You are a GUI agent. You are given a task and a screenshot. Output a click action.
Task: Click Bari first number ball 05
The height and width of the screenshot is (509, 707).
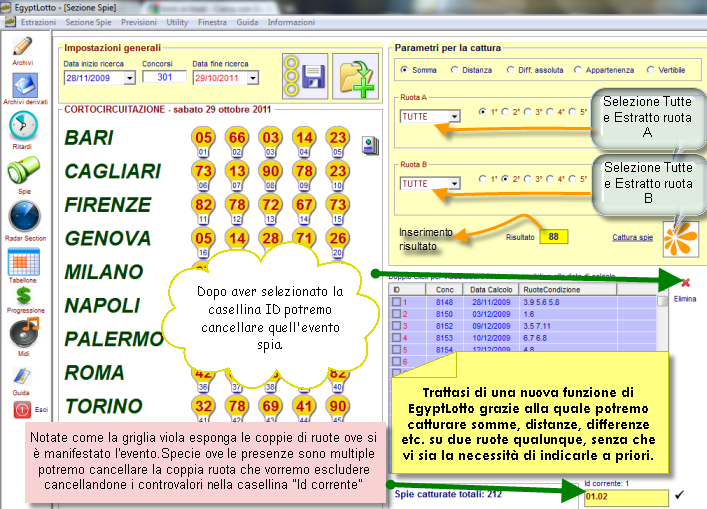[x=203, y=138]
